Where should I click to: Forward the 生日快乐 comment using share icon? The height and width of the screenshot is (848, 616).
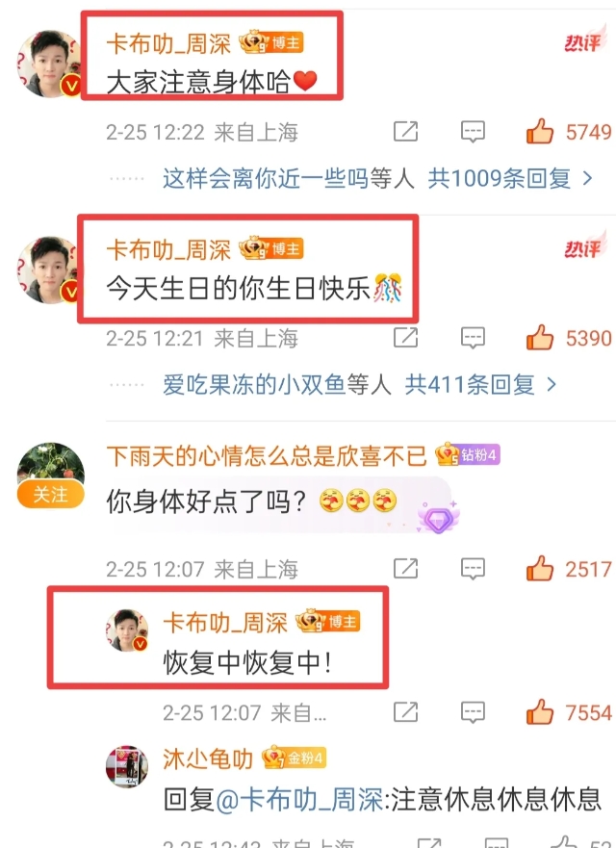click(x=405, y=338)
